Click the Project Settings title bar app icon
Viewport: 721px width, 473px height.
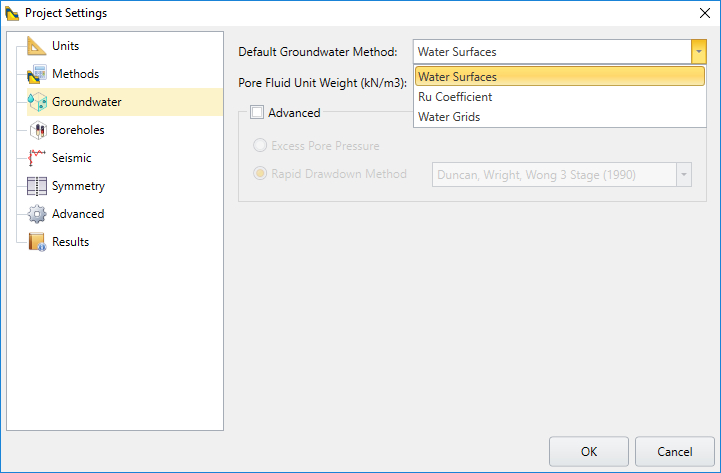tap(12, 13)
